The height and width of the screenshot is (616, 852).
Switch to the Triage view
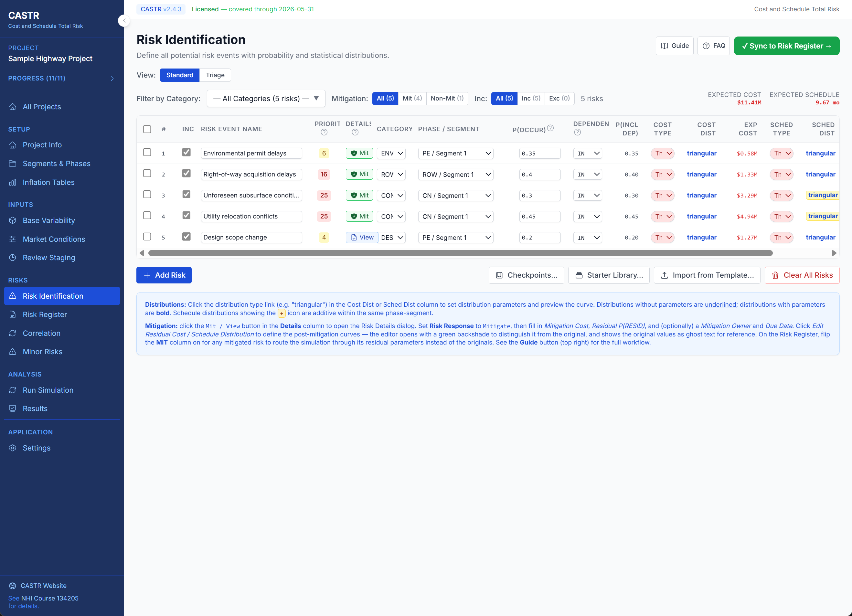click(x=215, y=75)
